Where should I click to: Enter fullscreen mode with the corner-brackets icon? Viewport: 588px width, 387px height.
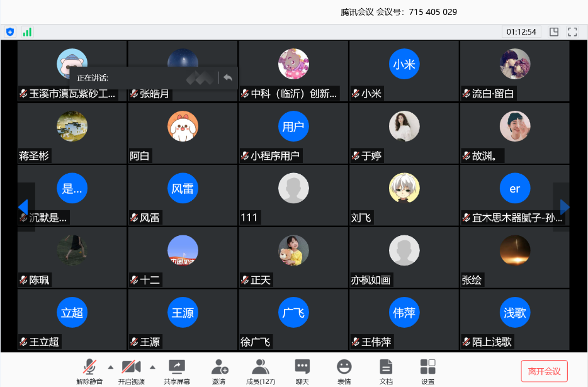pos(572,32)
